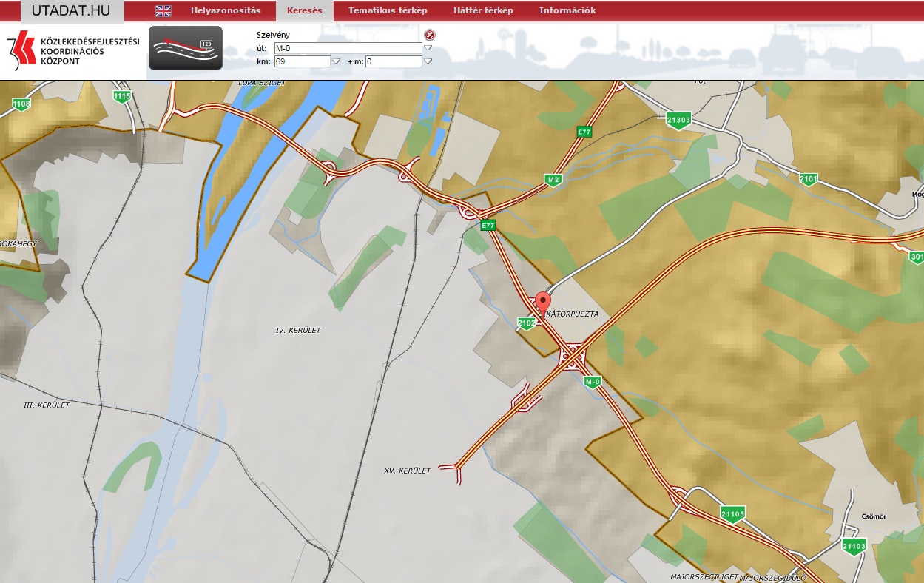Click the M2 motorway shield
The height and width of the screenshot is (583, 924).
[x=552, y=180]
